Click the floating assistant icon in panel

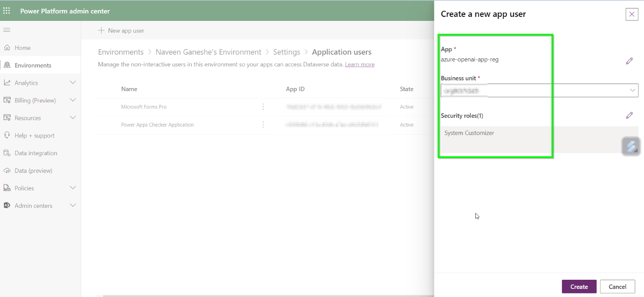coord(631,146)
